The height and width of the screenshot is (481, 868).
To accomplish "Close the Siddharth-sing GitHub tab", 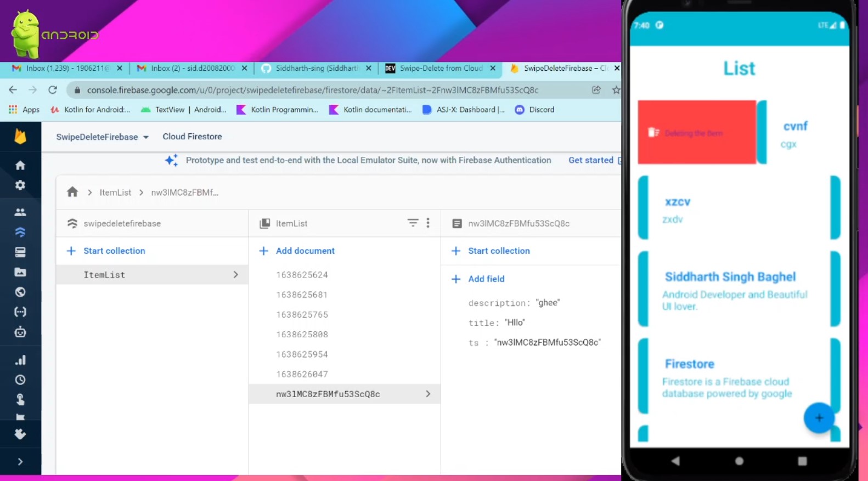I will click(x=369, y=68).
